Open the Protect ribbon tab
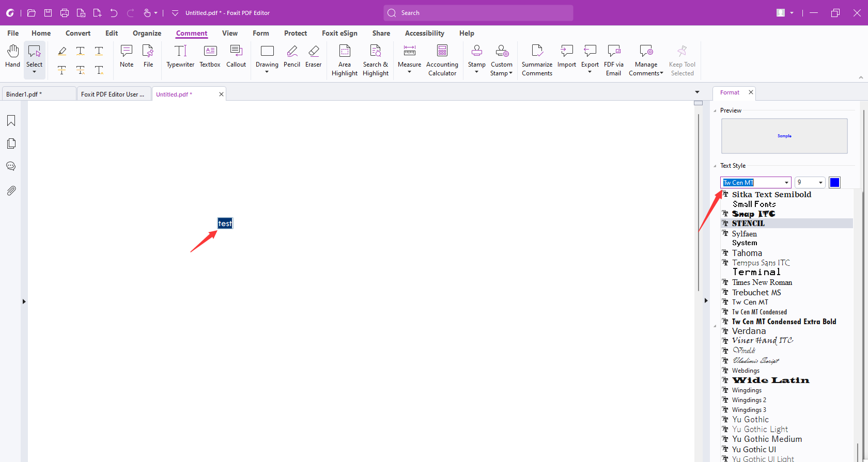Image resolution: width=868 pixels, height=462 pixels. pos(296,33)
